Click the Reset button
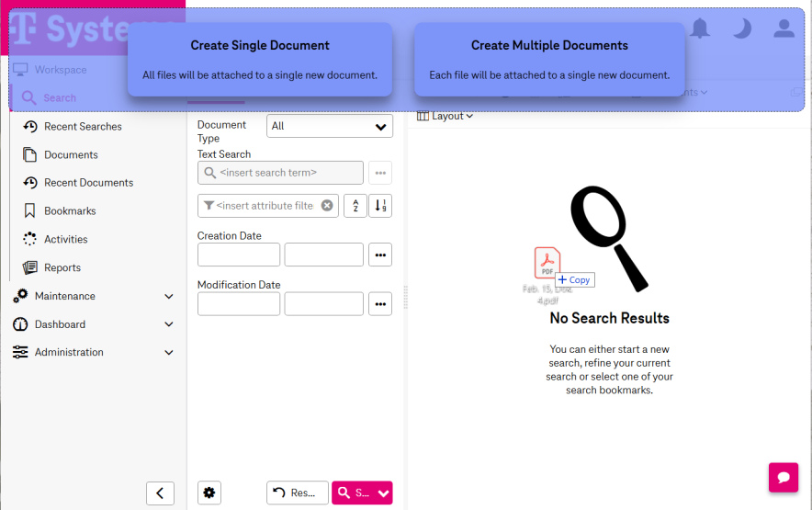The image size is (812, 510). pyautogui.click(x=298, y=493)
